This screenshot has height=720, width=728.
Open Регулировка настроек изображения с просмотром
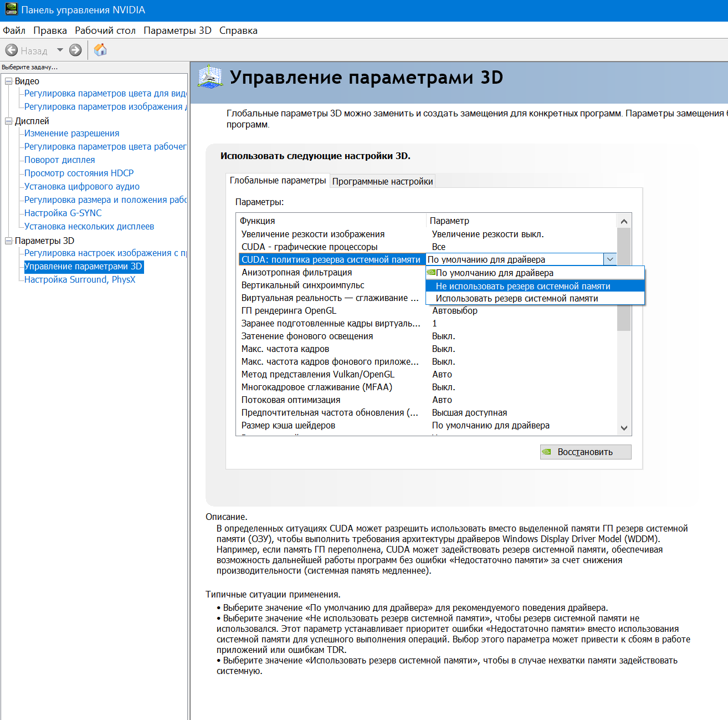coord(105,253)
